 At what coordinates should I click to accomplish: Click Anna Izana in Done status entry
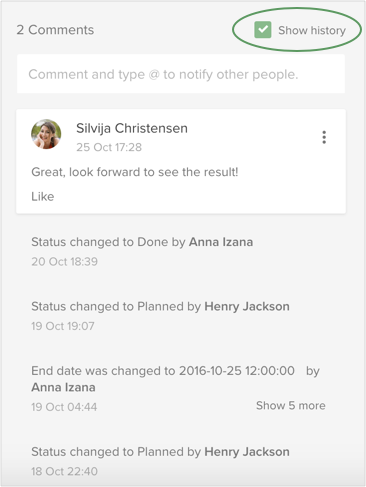(x=221, y=242)
